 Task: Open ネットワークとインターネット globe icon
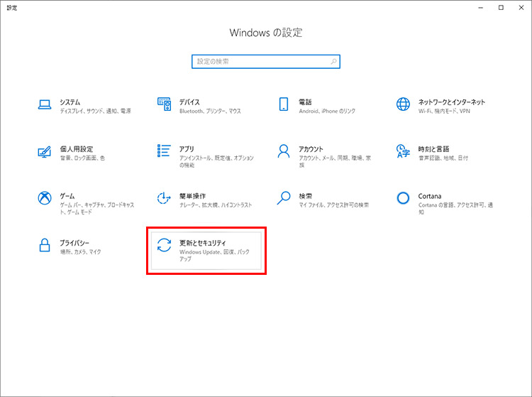coord(404,104)
